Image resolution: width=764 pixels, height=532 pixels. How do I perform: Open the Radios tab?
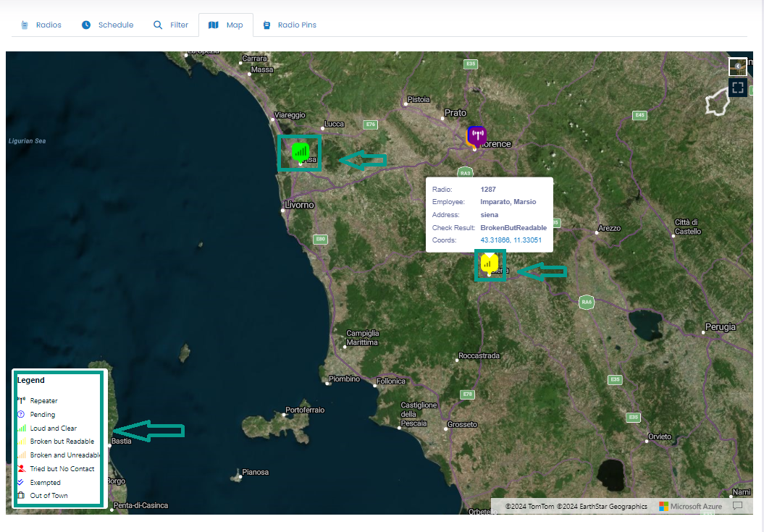tap(41, 25)
